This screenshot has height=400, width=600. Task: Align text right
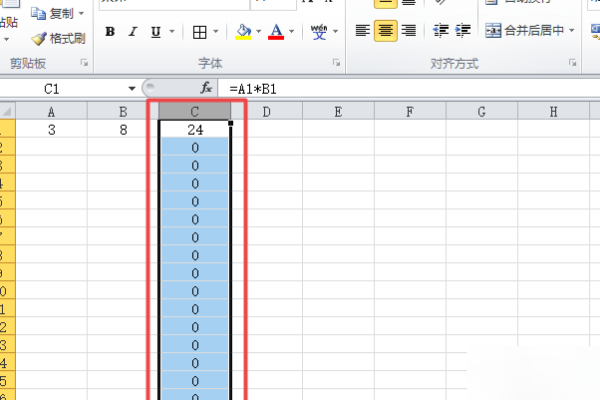(409, 31)
